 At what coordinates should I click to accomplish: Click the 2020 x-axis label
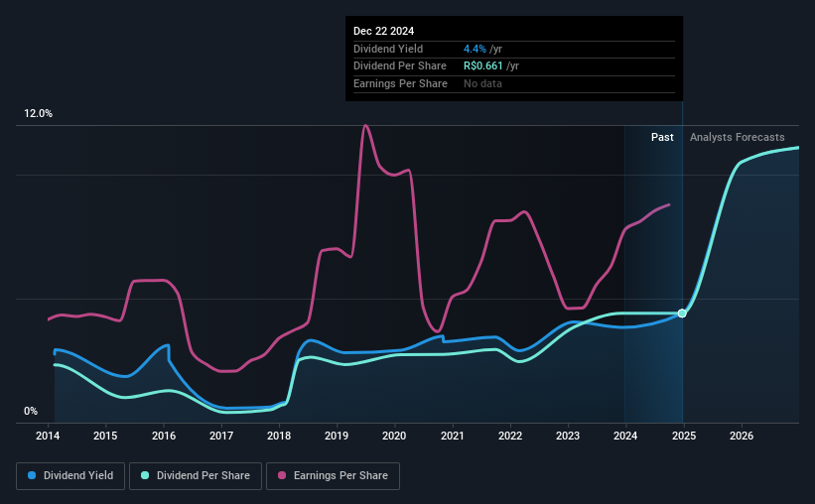(x=394, y=436)
